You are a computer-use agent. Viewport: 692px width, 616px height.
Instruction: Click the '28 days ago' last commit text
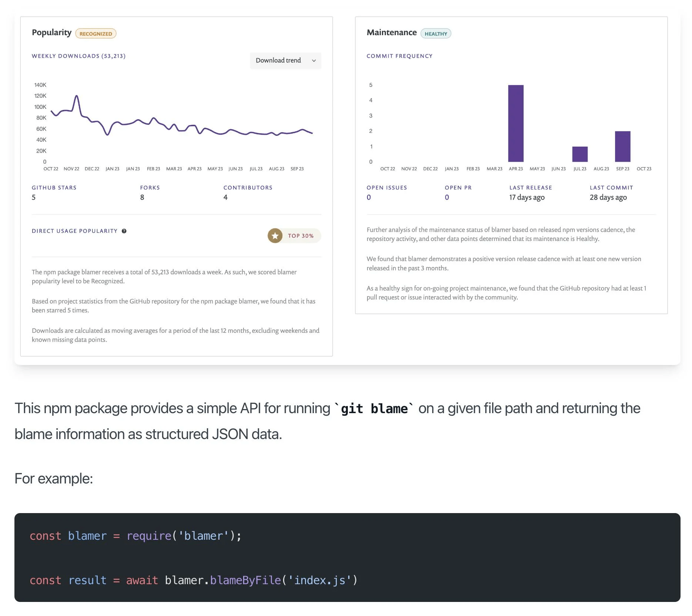[608, 197]
